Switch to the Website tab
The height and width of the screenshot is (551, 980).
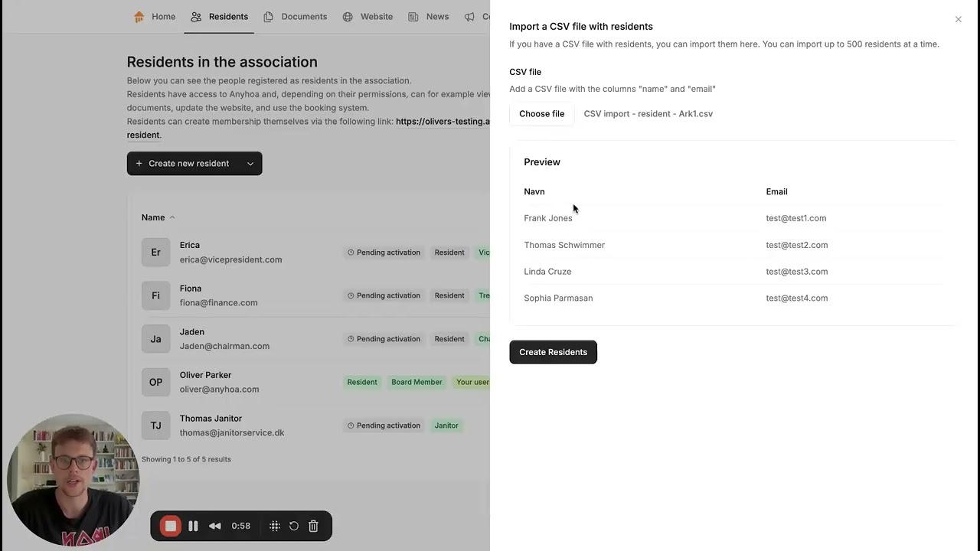[x=367, y=17]
